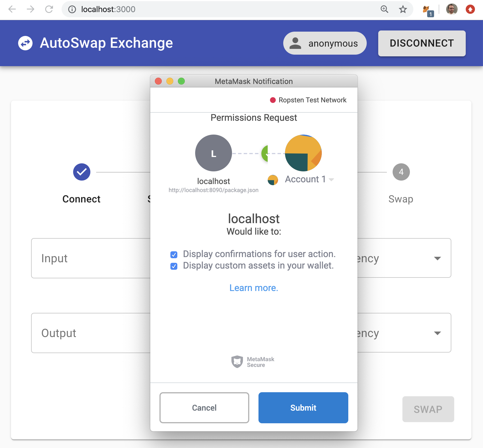This screenshot has width=483, height=448.
Task: Click the site information icon in address bar
Action: click(x=72, y=9)
